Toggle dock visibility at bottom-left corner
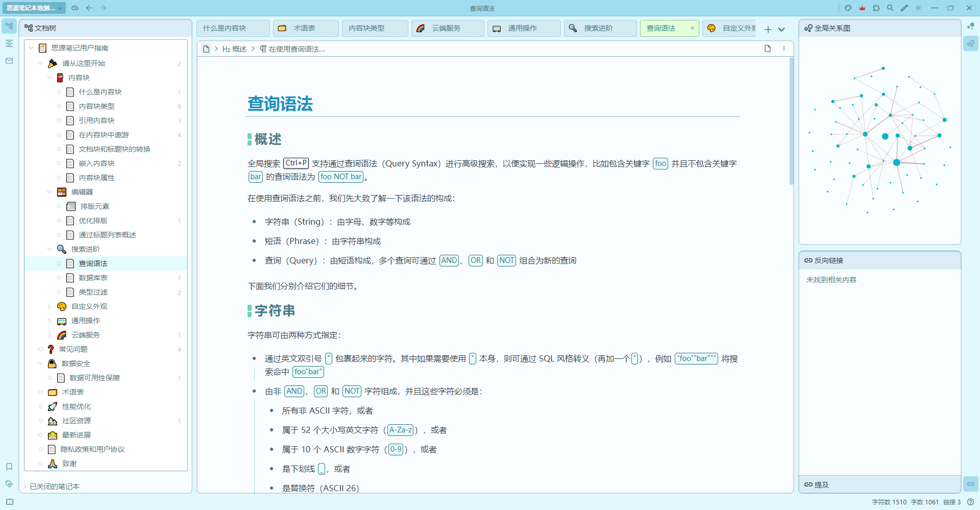Screen dimensions: 980x510 click(x=10, y=502)
